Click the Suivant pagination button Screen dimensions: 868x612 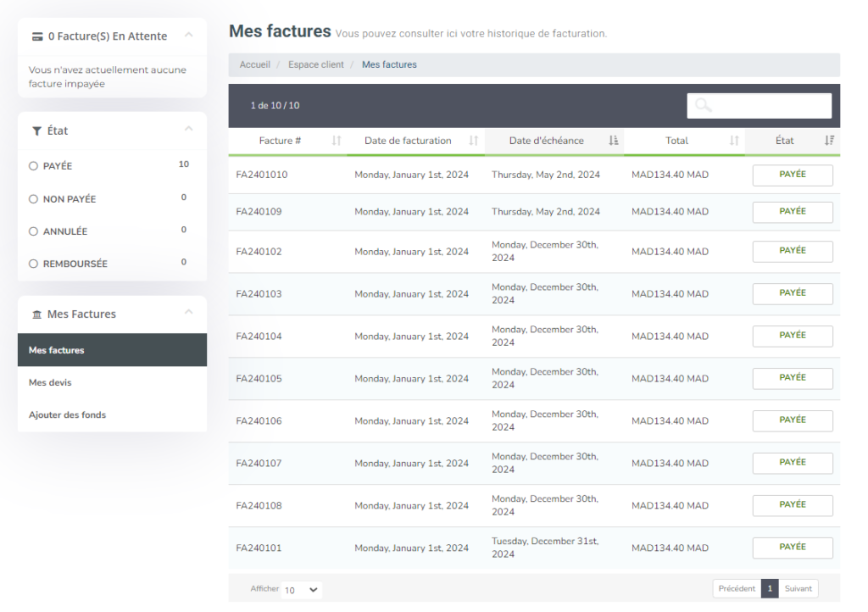(x=798, y=588)
